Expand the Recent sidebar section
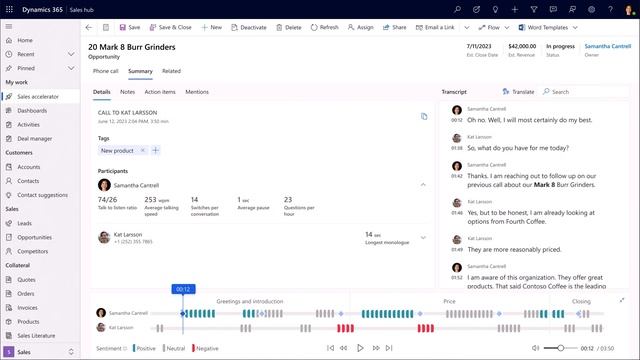640x360 pixels. tap(71, 54)
